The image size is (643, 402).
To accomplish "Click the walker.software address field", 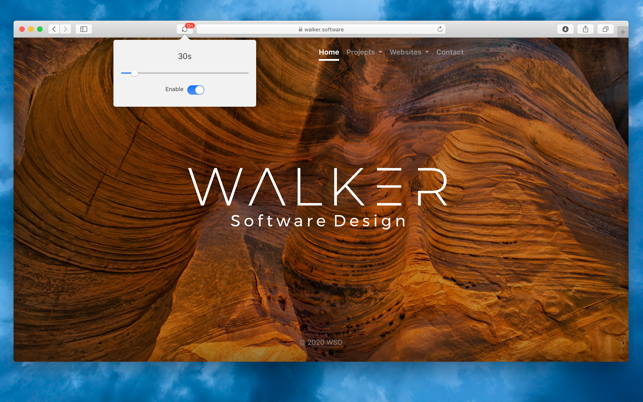I will coord(321,29).
